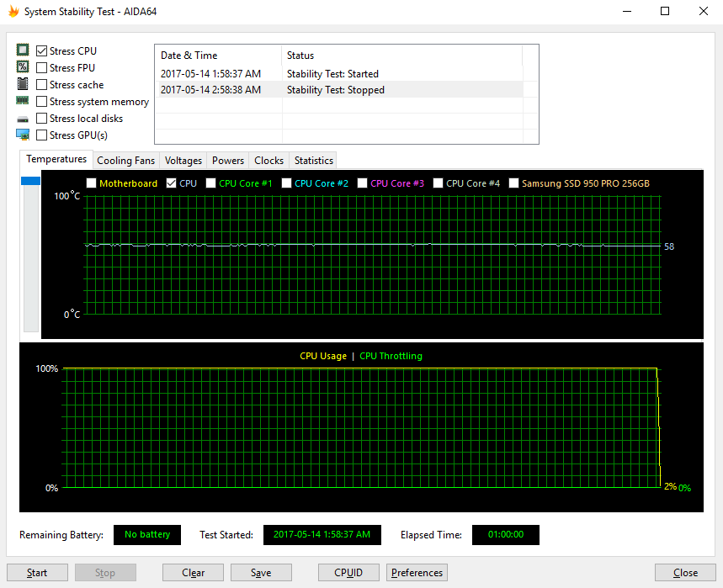The height and width of the screenshot is (588, 723).
Task: Enable the Stress FPU checkbox
Action: pos(42,68)
